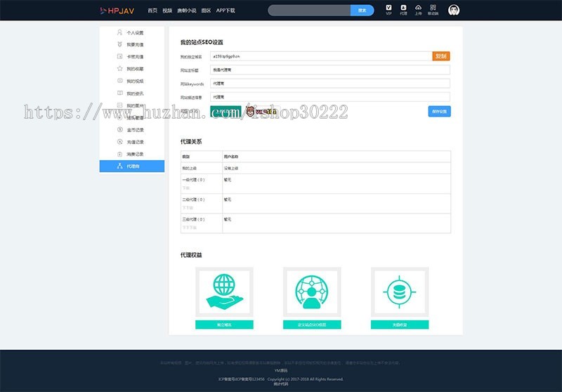
Task: Click the card icon beside 卡密充值
Action: click(x=119, y=56)
